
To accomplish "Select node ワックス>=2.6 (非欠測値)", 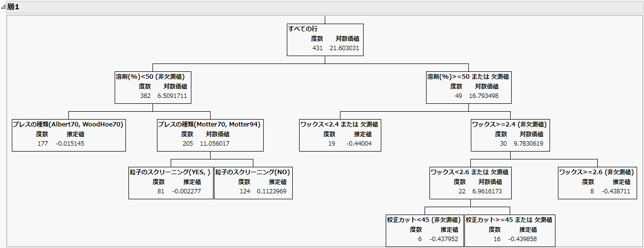I will [596, 172].
